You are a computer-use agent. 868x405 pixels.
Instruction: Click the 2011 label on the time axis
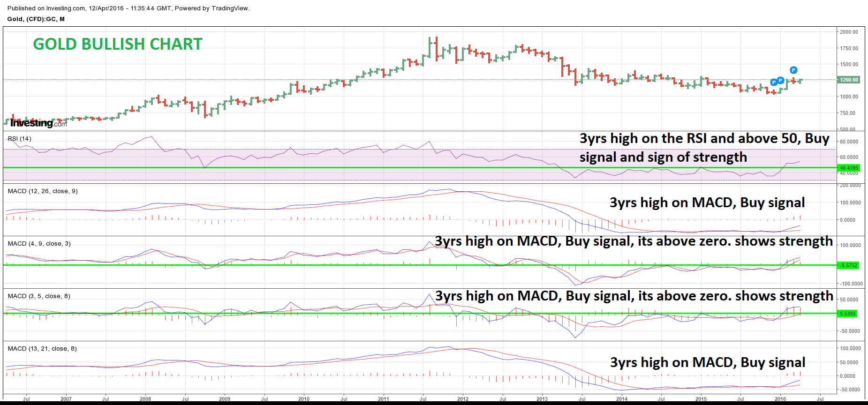(384, 399)
